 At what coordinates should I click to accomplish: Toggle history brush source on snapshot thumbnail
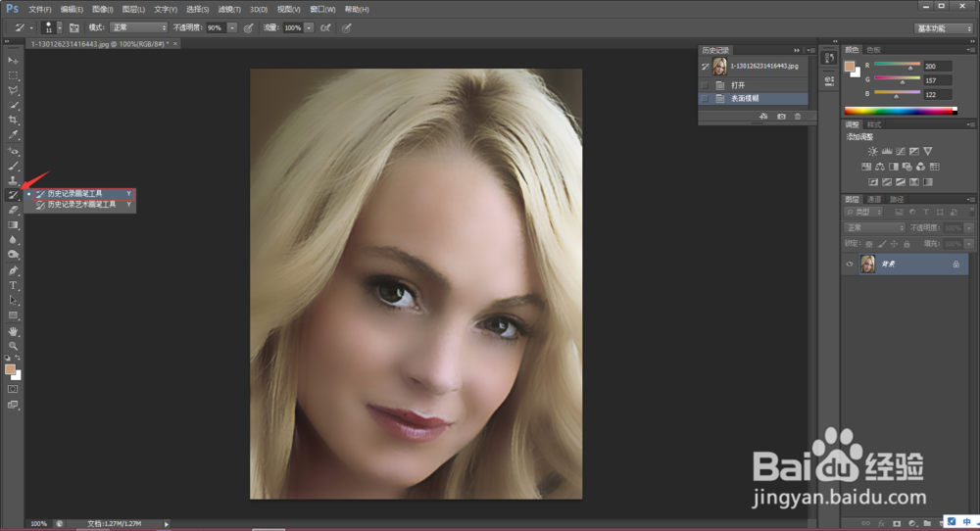[705, 67]
